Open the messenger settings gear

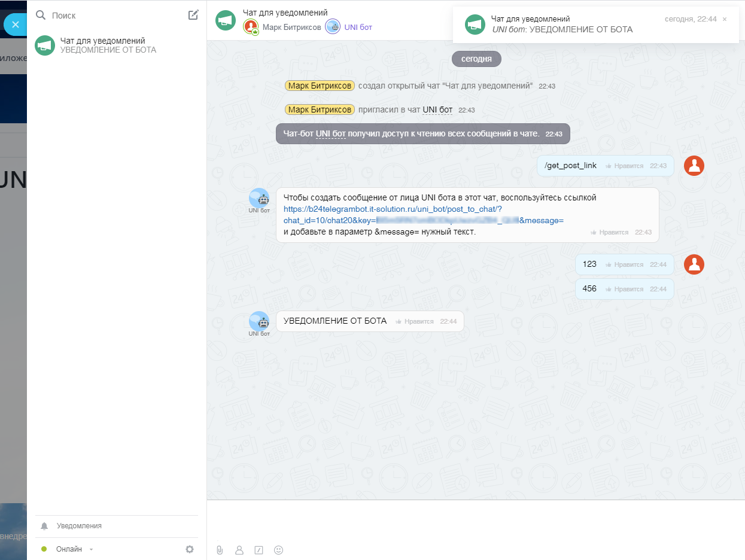(190, 549)
